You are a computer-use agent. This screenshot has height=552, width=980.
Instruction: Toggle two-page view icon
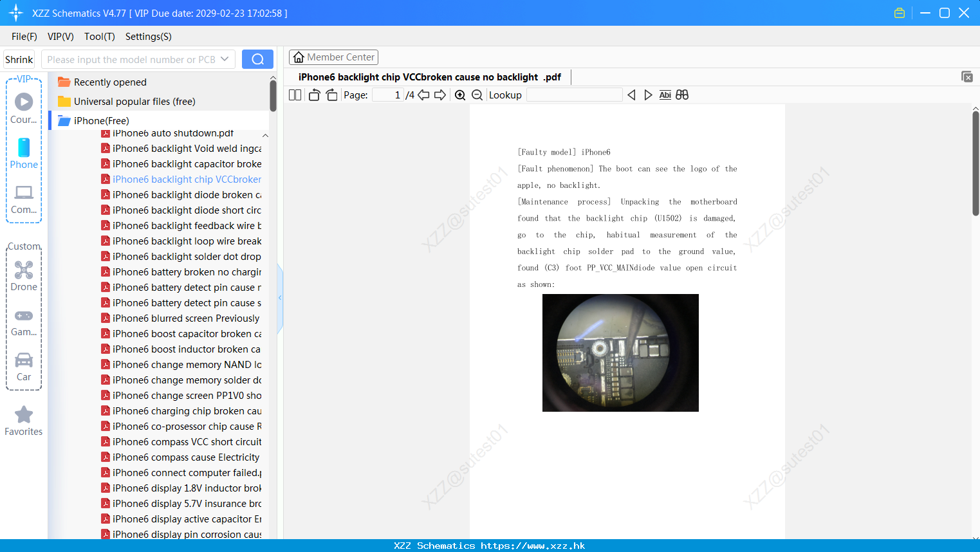click(295, 95)
